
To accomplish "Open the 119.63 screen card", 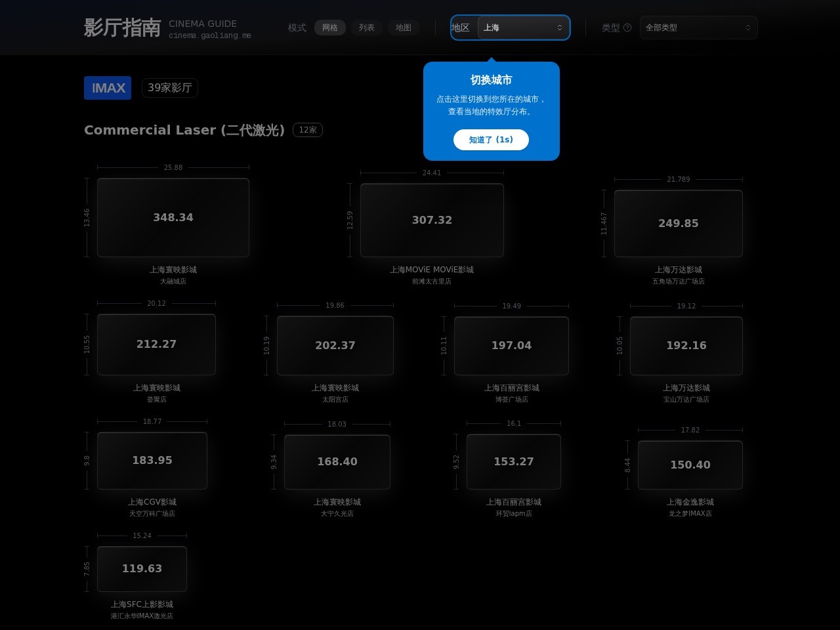I will pyautogui.click(x=142, y=569).
